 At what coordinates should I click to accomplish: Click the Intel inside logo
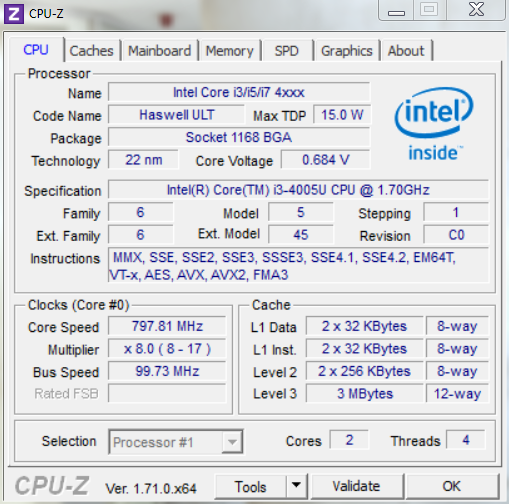pyautogui.click(x=434, y=124)
